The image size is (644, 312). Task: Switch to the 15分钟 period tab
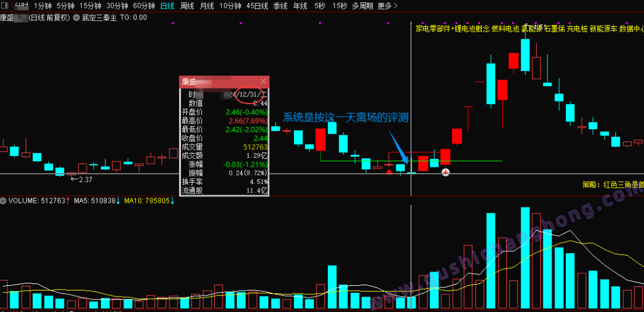[x=90, y=6]
